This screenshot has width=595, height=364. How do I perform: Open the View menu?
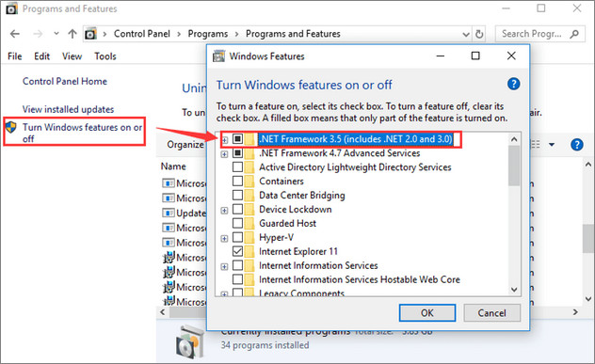click(x=72, y=56)
